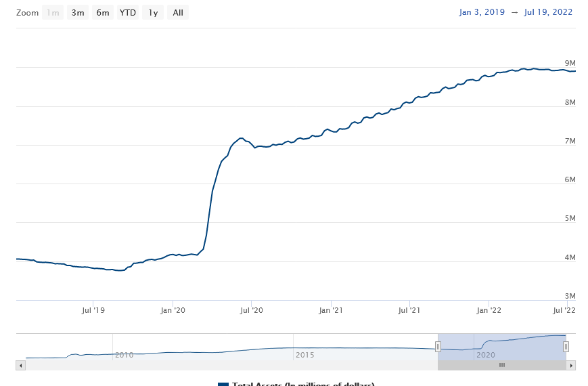The image size is (588, 386).
Task: Show All data in zoom range
Action: coord(178,12)
